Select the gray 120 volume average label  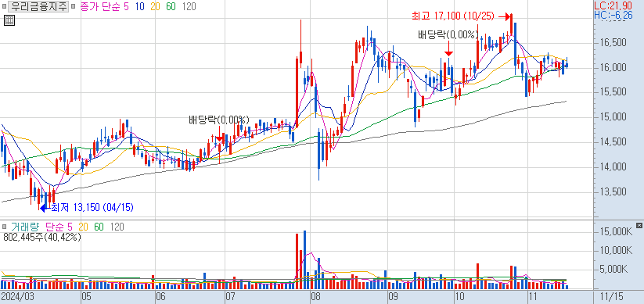pyautogui.click(x=117, y=227)
